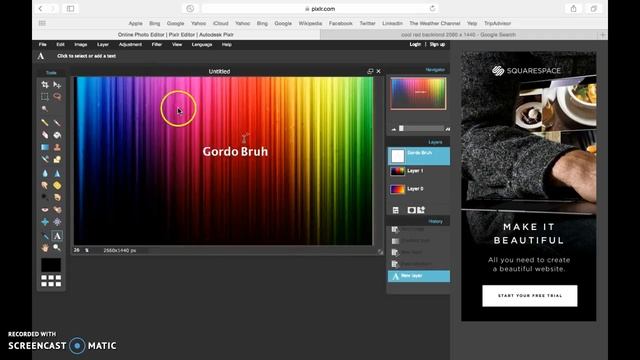Open the Image menu
The image size is (640, 360).
click(81, 44)
